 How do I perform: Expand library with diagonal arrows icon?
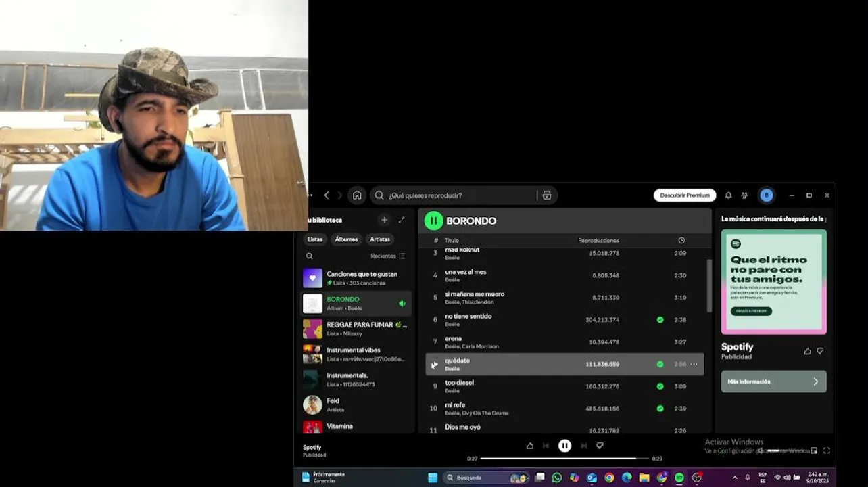pos(402,220)
